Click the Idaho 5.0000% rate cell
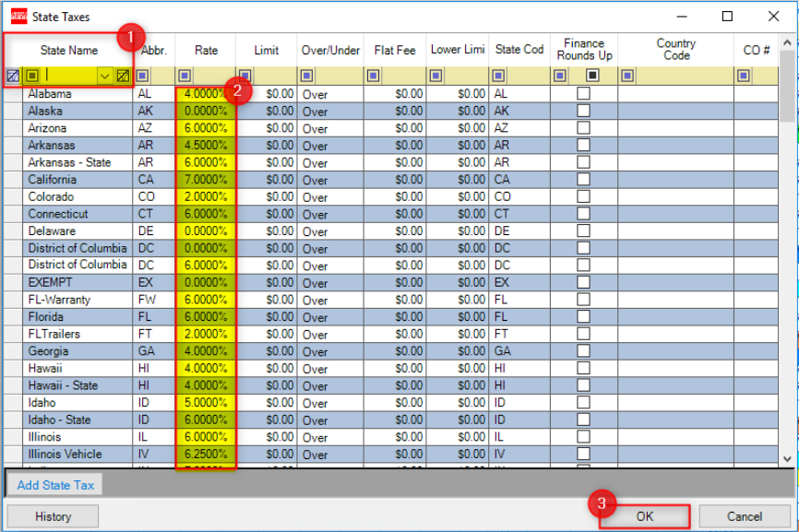 point(206,402)
